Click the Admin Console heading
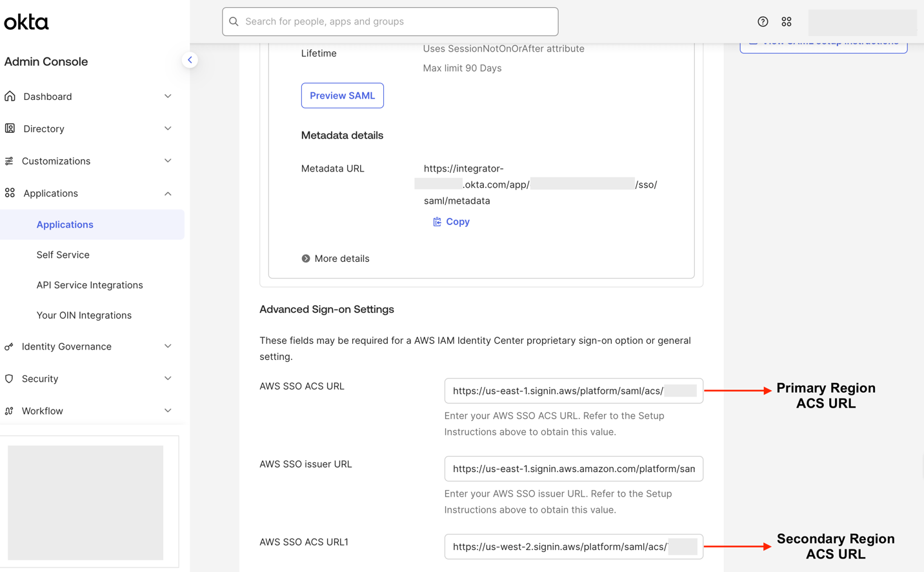Screen dimensions: 924x572 (46, 62)
